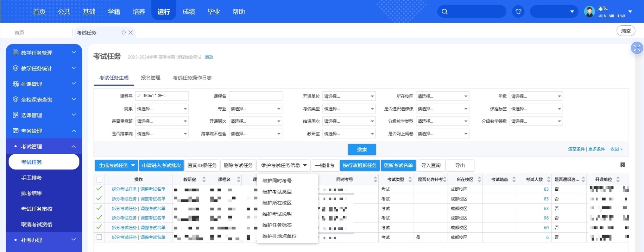Sort by the 课程名 column arrows

[x=239, y=179]
